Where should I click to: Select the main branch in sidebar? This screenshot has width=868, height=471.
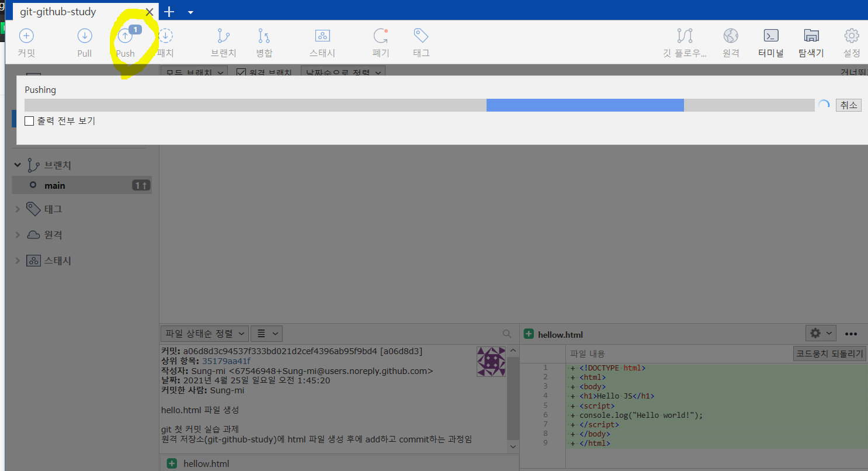tap(82, 185)
